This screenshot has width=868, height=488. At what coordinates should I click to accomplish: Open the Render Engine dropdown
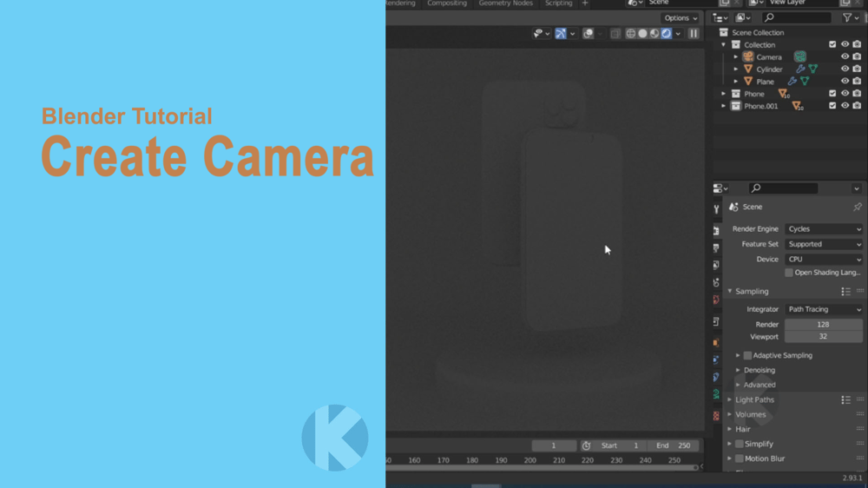tap(824, 228)
